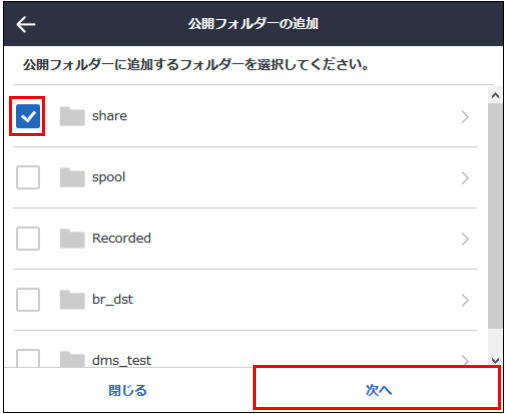Click the scrollbar down arrow
This screenshot has height=414, width=506.
(x=495, y=360)
